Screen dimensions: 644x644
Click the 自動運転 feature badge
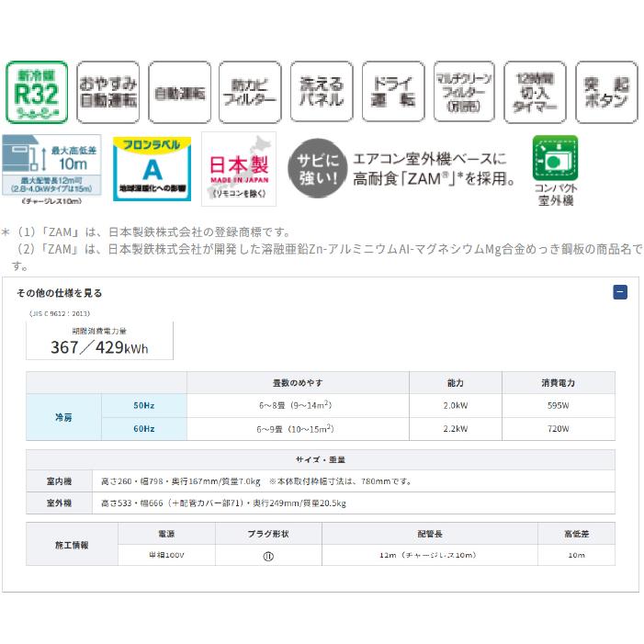tap(179, 92)
